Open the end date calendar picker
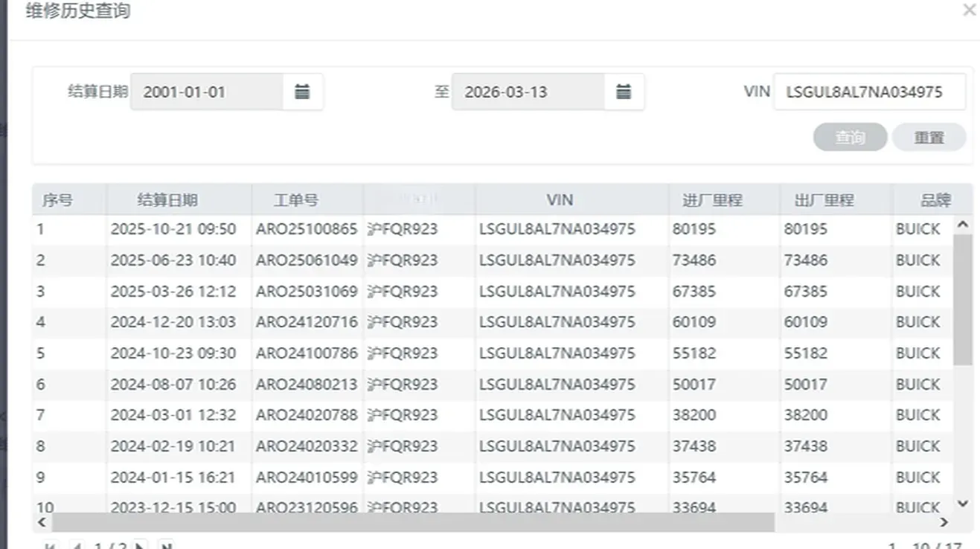 point(624,92)
